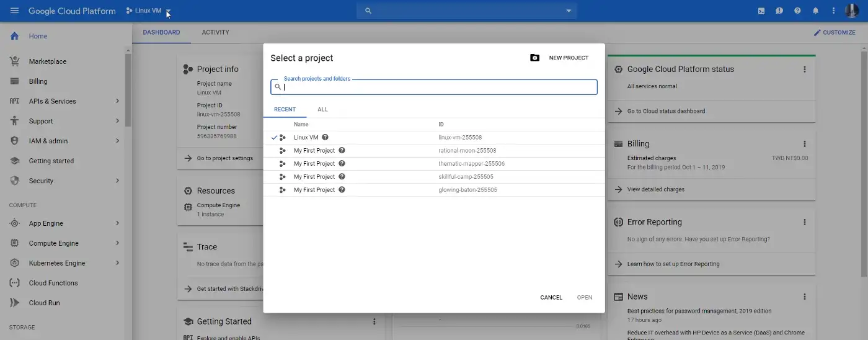Expand APIs & Services submenu arrow
Image resolution: width=868 pixels, height=340 pixels.
pyautogui.click(x=117, y=101)
